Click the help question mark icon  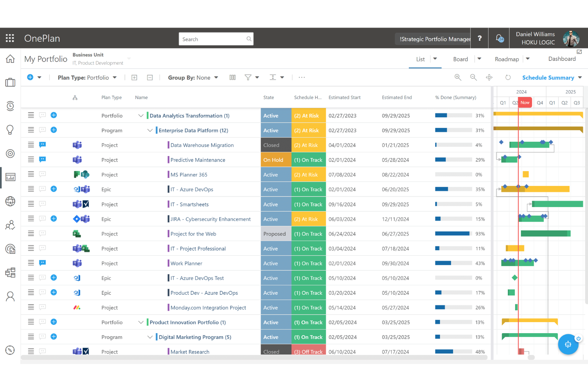(480, 38)
